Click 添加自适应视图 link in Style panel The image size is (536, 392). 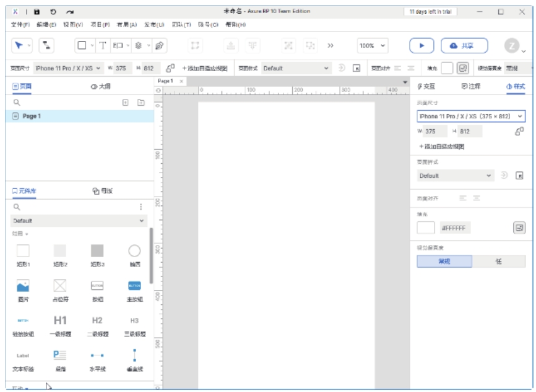441,147
